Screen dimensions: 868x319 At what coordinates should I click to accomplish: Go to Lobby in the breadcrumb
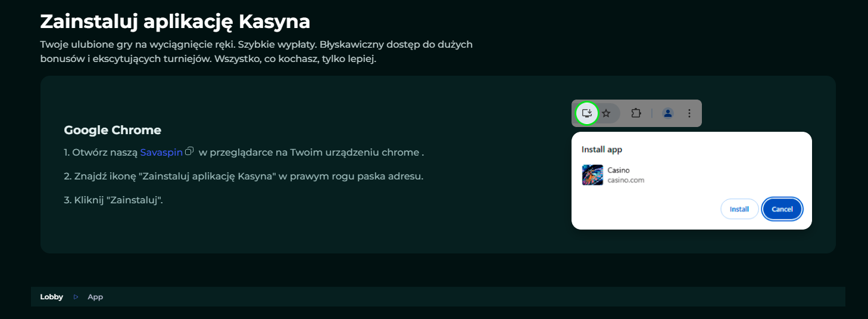[x=51, y=297]
